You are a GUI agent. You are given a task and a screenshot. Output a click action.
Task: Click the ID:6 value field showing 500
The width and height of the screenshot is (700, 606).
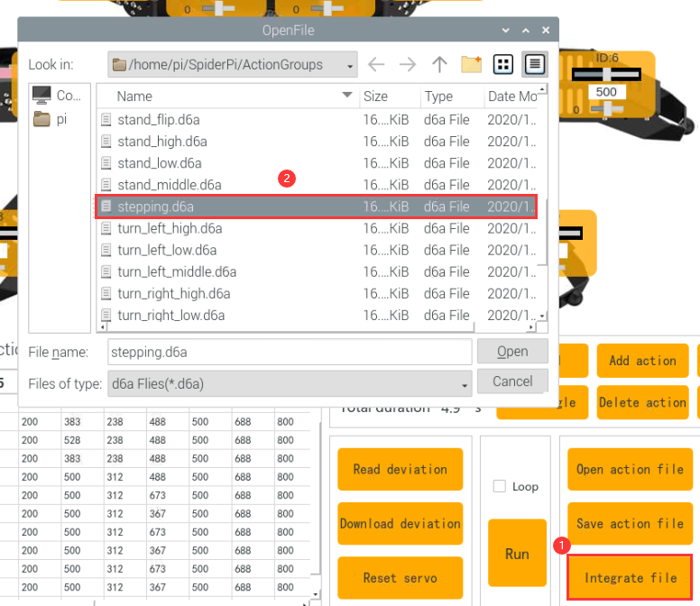606,92
